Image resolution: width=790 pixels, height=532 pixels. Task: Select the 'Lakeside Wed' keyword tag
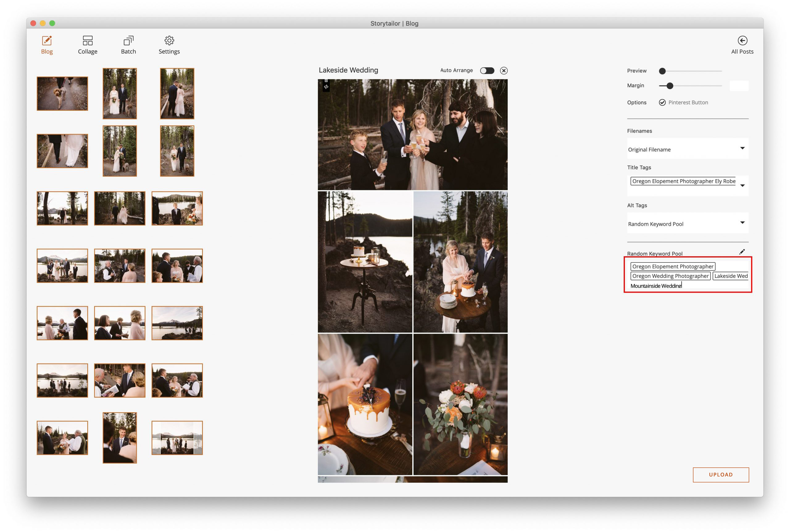[730, 276]
